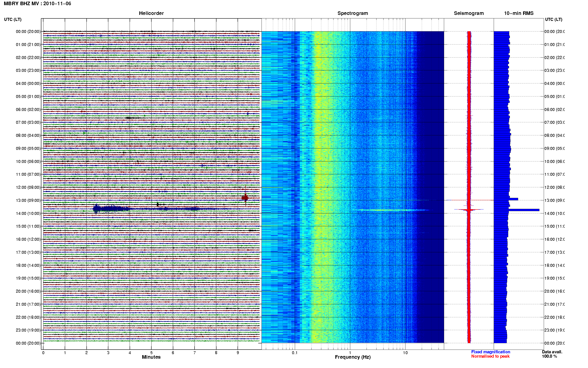This screenshot has width=588, height=368.
Task: Click left axis label '12:00 (08:00)'
Action: click(28, 187)
